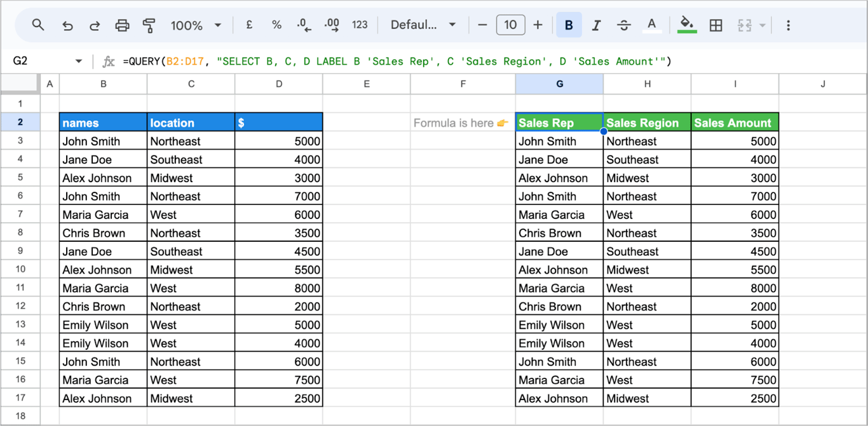Open the Default font dropdown

pos(423,25)
